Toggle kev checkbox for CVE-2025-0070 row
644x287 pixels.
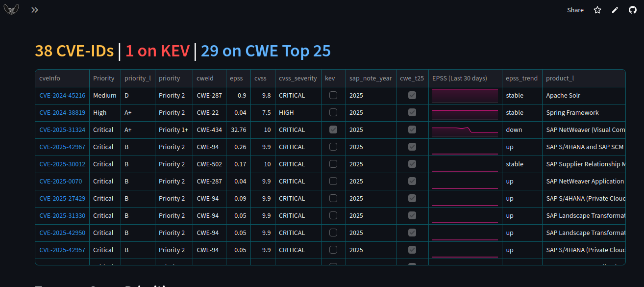[x=333, y=181]
